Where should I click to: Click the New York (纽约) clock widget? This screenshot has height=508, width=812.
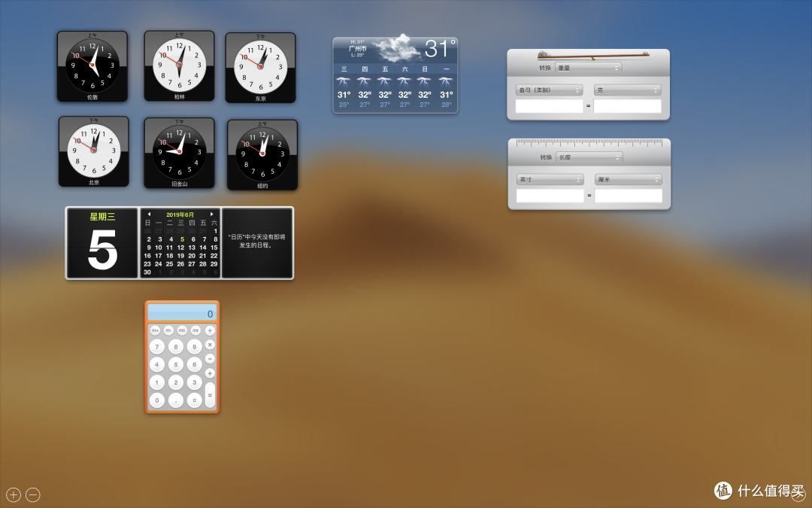tap(262, 155)
